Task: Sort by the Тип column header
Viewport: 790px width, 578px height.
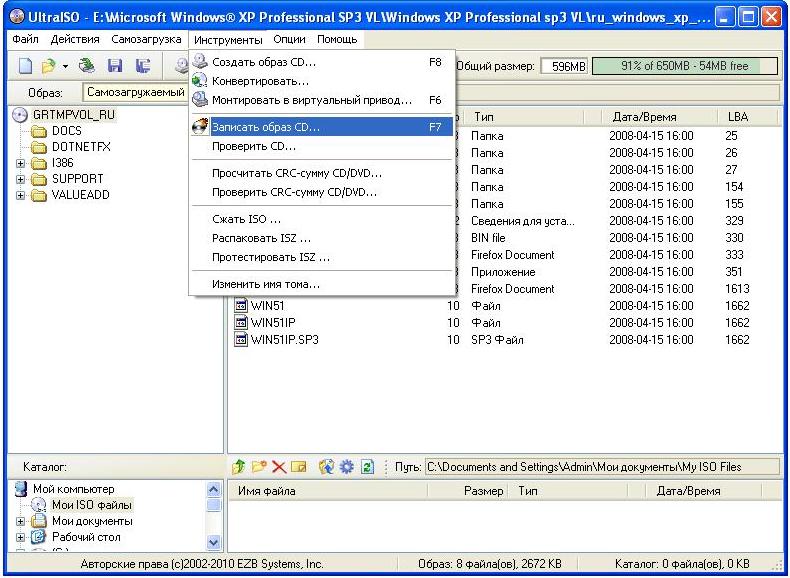Action: pos(525,117)
